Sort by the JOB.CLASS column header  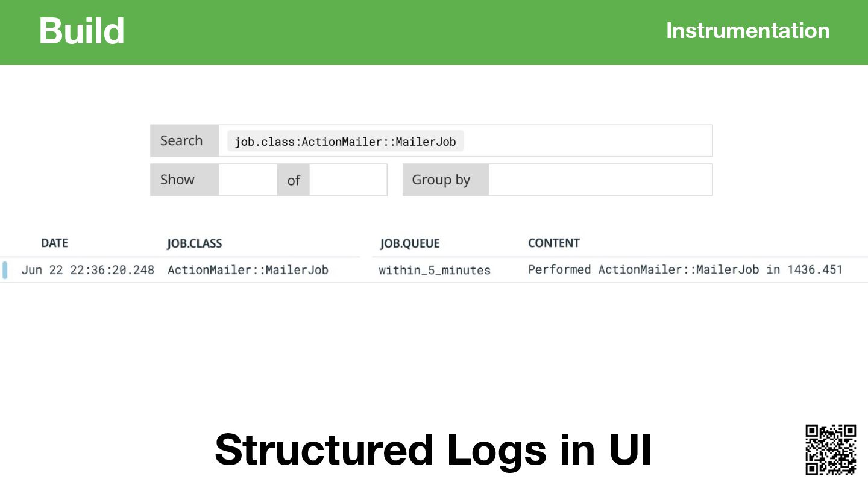(x=194, y=243)
